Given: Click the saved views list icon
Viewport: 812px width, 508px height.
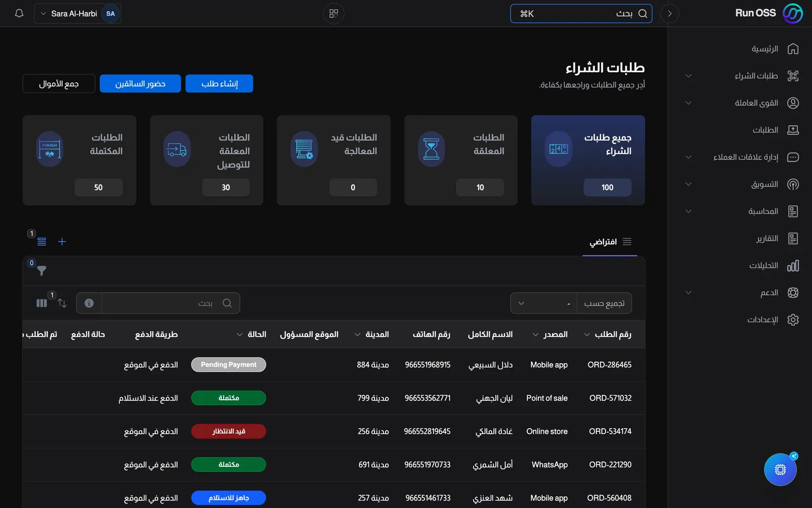Looking at the screenshot, I should pos(42,242).
